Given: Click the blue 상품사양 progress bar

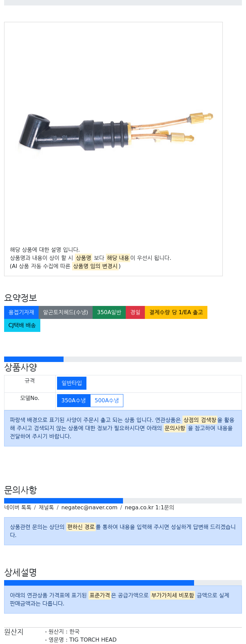Looking at the screenshot, I should click(34, 359).
